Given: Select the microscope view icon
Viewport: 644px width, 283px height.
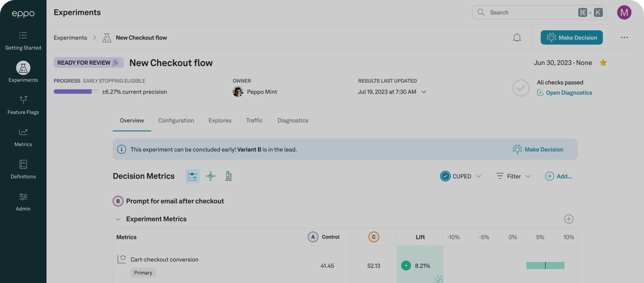Looking at the screenshot, I should pyautogui.click(x=229, y=176).
